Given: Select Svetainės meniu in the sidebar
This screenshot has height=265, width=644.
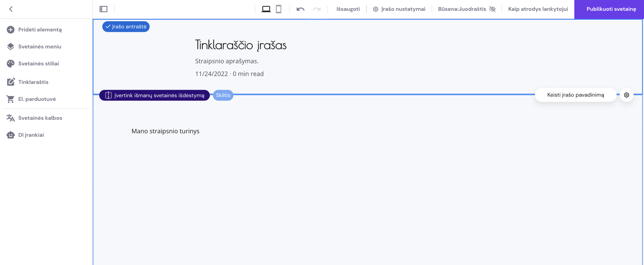Looking at the screenshot, I should (x=40, y=47).
